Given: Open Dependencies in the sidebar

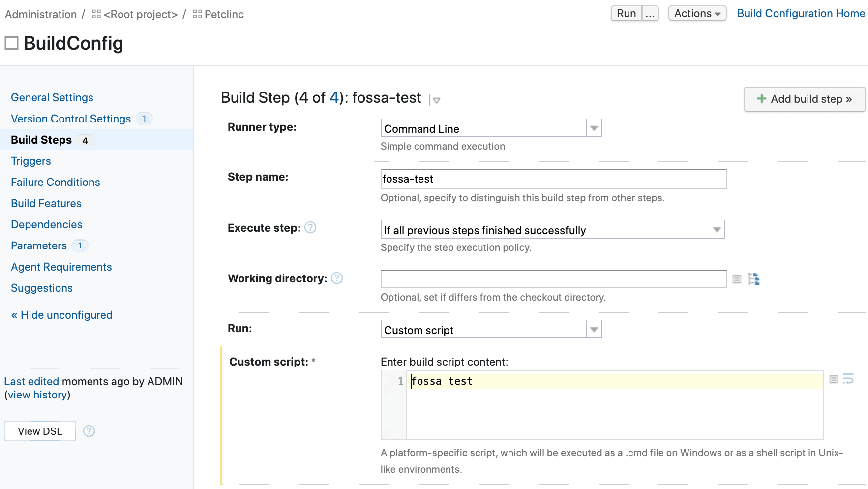Looking at the screenshot, I should 47,224.
